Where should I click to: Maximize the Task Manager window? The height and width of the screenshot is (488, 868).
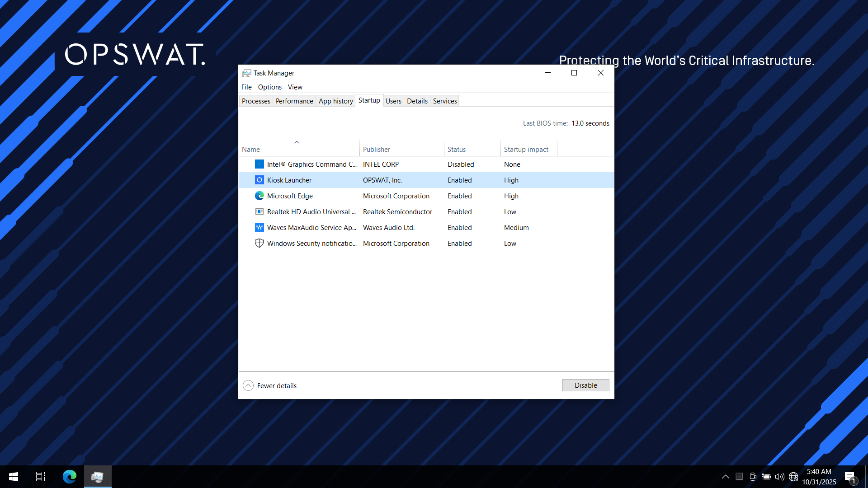tap(574, 73)
